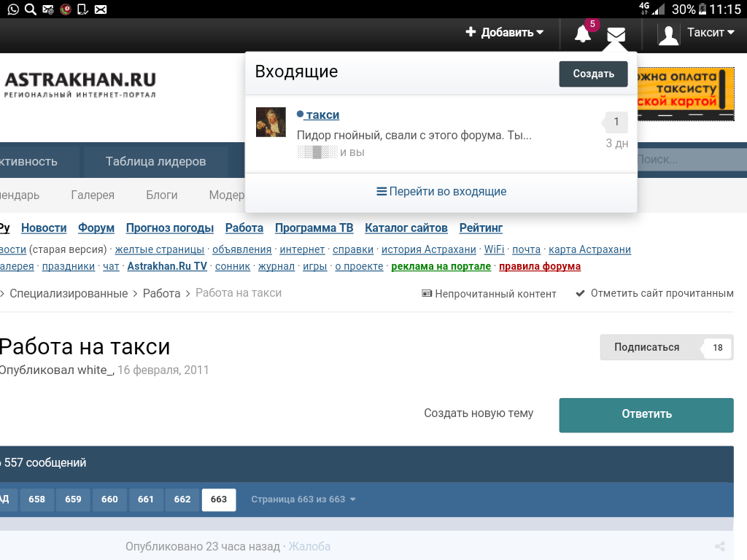Click the почта link
Viewport: 747px width, 560px height.
tap(527, 249)
